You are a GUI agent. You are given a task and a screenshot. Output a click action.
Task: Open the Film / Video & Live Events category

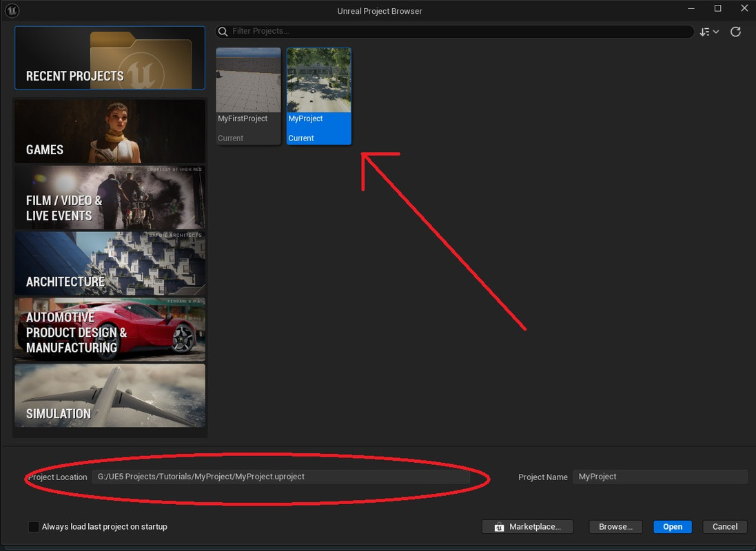[110, 198]
